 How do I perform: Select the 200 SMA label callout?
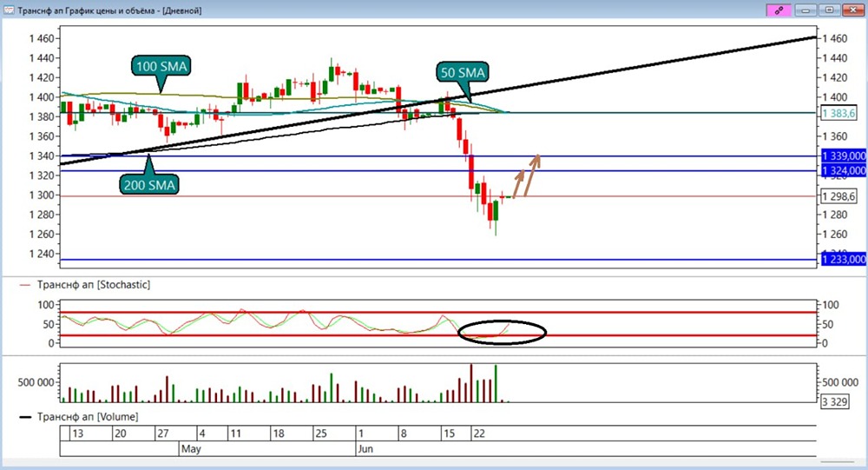tap(149, 184)
